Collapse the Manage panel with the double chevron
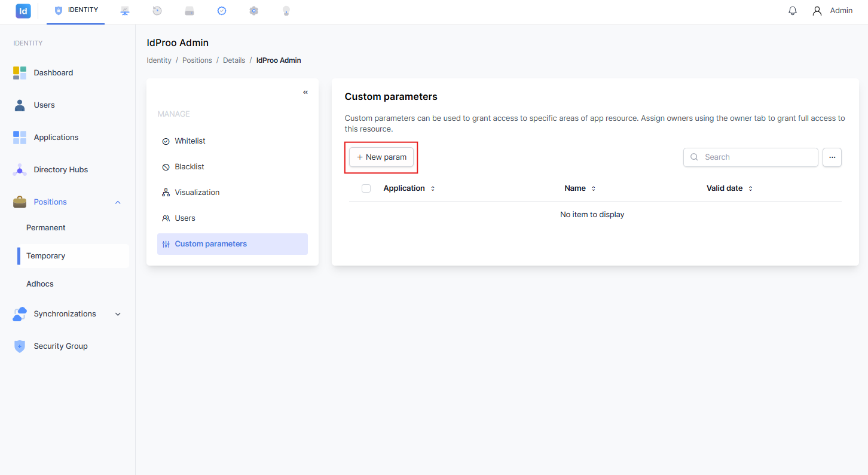Image resolution: width=868 pixels, height=475 pixels. tap(305, 92)
